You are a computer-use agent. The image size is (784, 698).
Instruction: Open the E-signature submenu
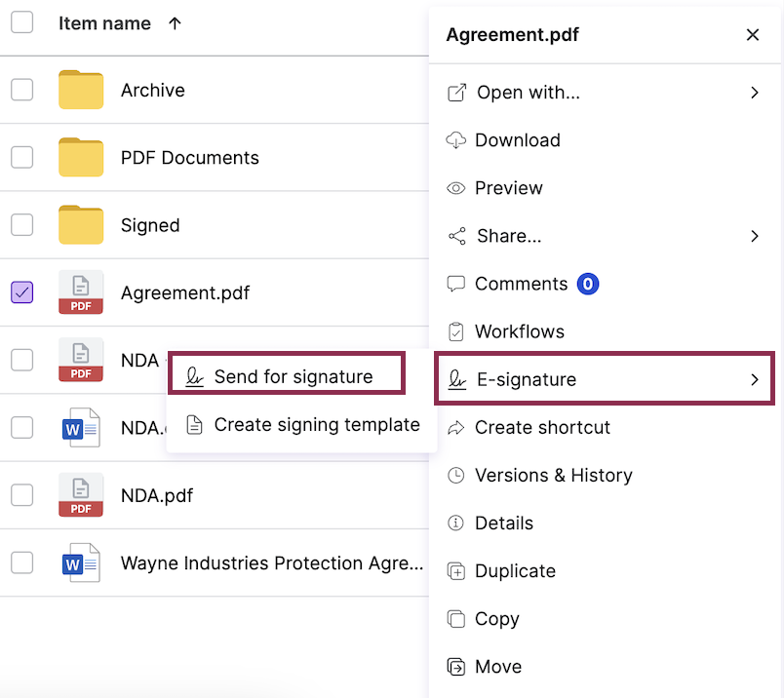605,379
